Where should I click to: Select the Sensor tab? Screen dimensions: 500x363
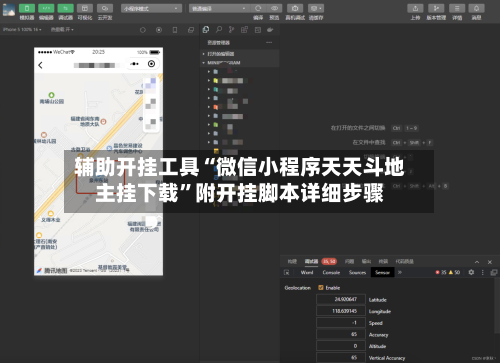pyautogui.click(x=382, y=272)
